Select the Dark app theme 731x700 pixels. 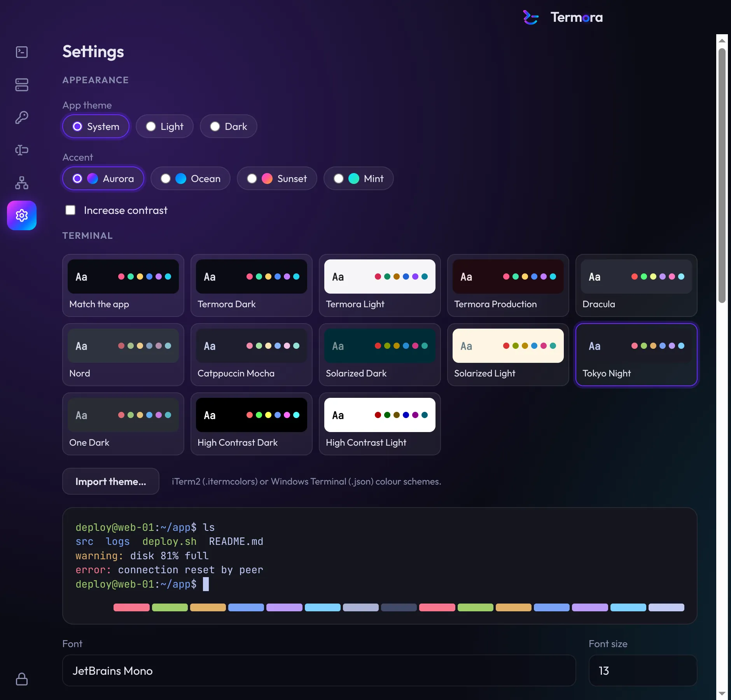(x=229, y=126)
